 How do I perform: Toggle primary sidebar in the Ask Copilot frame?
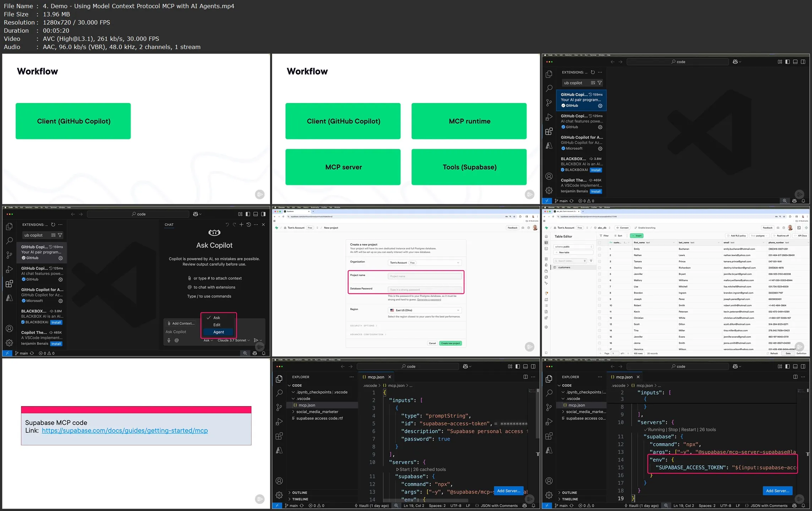[248, 214]
